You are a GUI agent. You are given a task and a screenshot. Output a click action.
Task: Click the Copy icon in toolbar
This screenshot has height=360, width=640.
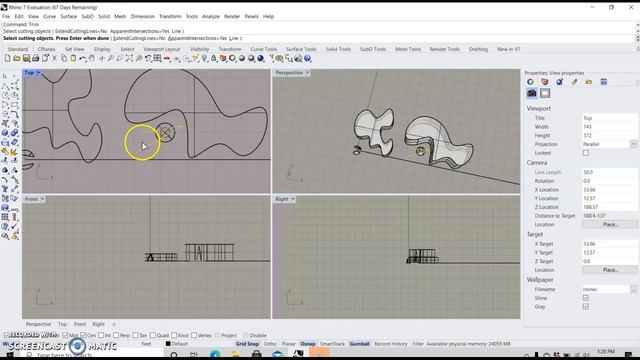[64, 59]
